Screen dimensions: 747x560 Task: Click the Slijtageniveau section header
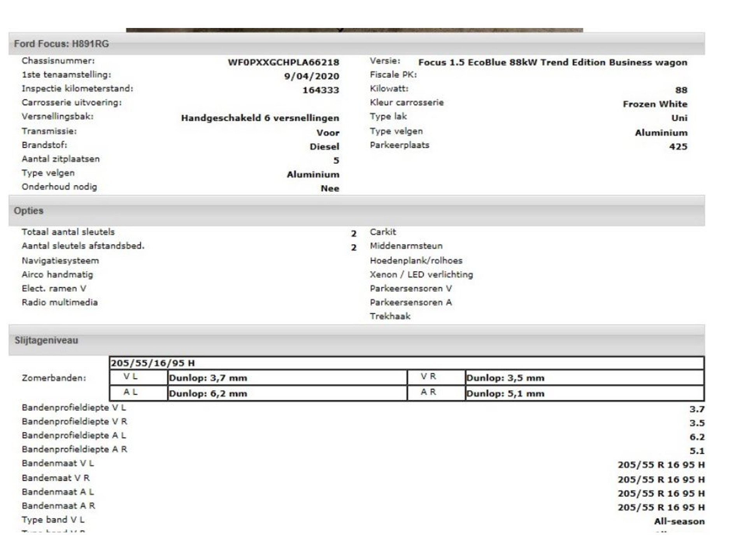pyautogui.click(x=356, y=340)
